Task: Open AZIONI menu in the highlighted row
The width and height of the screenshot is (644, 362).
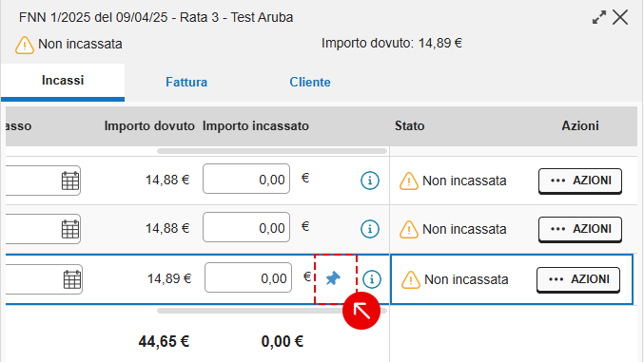Action: pos(577,279)
